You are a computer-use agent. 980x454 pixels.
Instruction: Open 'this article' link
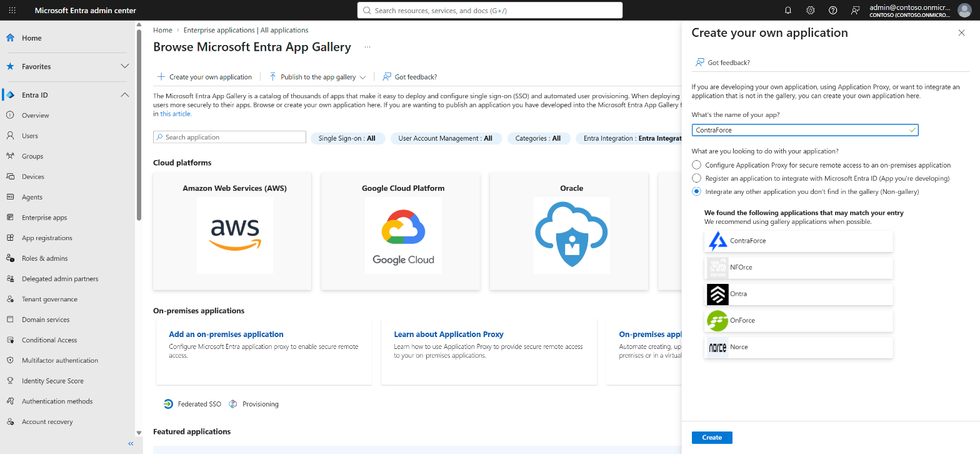pyautogui.click(x=176, y=114)
